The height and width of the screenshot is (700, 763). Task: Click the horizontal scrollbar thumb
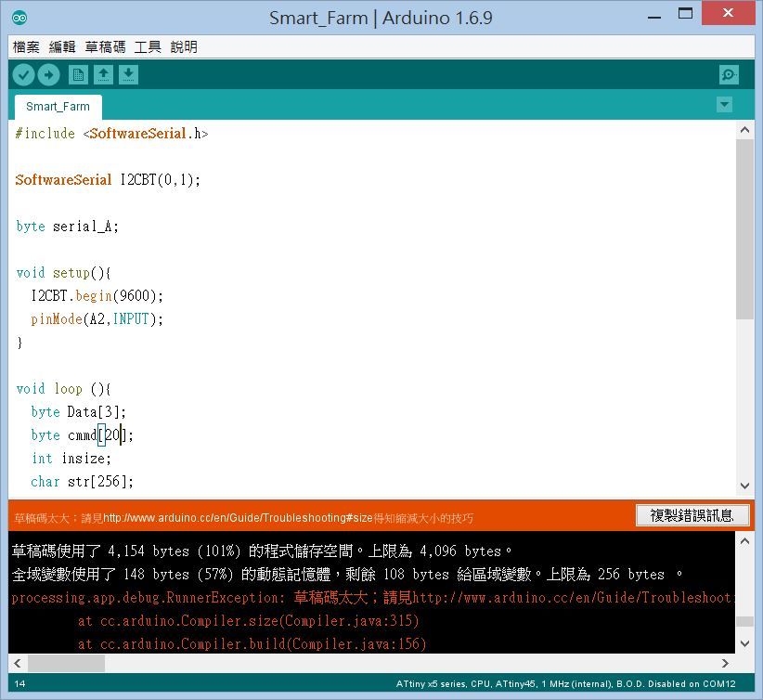pos(66,663)
